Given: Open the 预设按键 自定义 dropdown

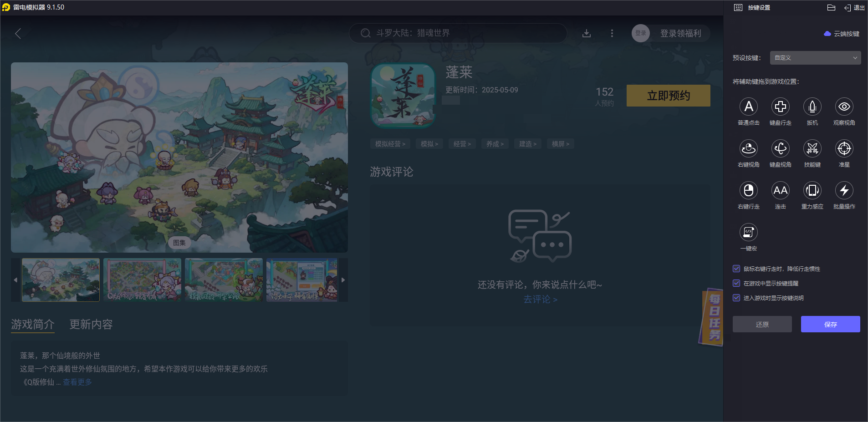Looking at the screenshot, I should [815, 58].
